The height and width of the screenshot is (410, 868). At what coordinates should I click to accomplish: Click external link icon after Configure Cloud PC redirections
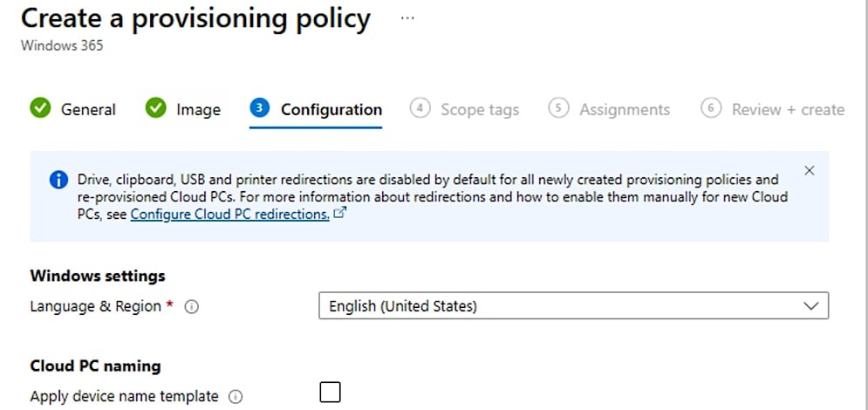(x=340, y=214)
